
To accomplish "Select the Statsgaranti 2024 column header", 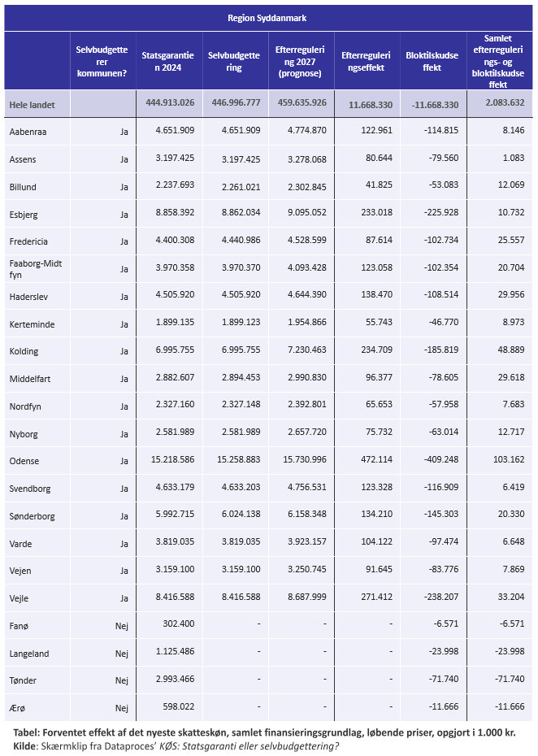I will coord(167,62).
